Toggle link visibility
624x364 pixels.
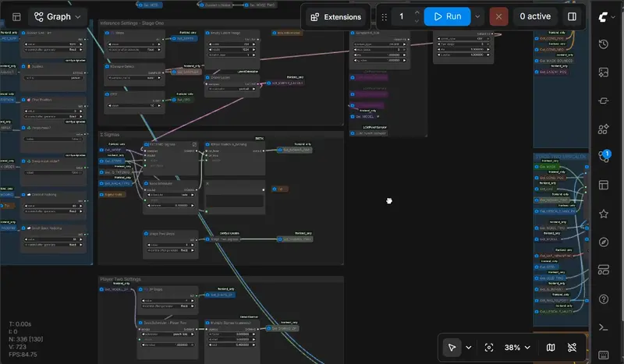pyautogui.click(x=572, y=348)
